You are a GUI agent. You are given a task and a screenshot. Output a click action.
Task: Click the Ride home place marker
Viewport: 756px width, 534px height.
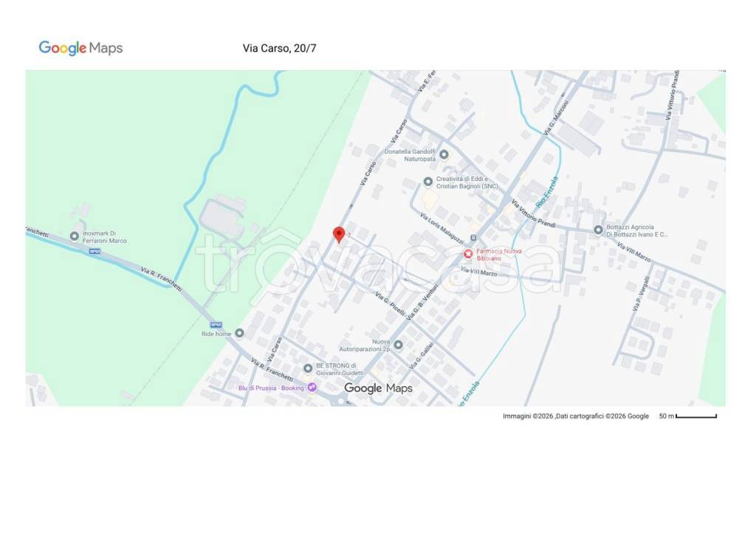pos(238,333)
